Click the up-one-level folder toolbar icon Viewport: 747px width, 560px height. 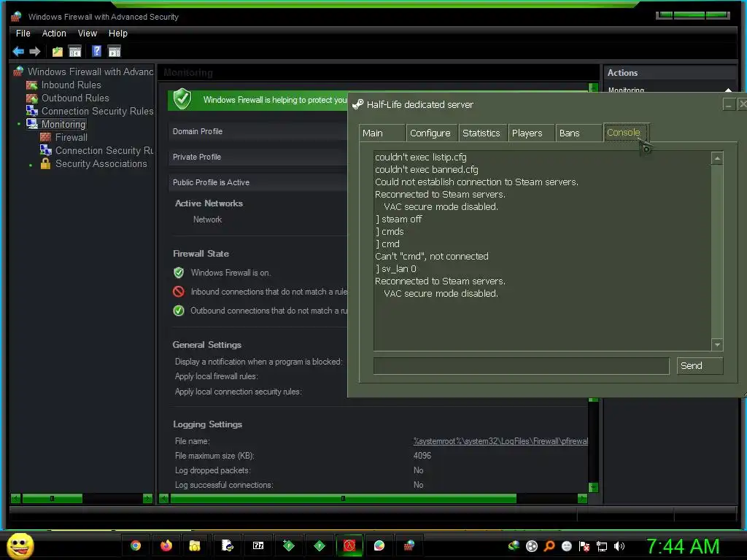click(58, 52)
